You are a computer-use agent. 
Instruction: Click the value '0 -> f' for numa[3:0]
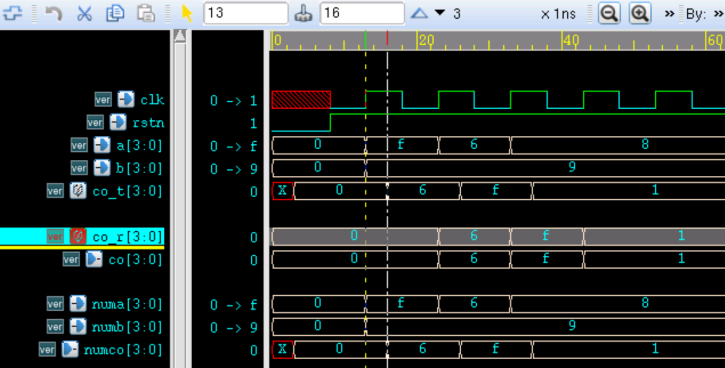coord(234,305)
